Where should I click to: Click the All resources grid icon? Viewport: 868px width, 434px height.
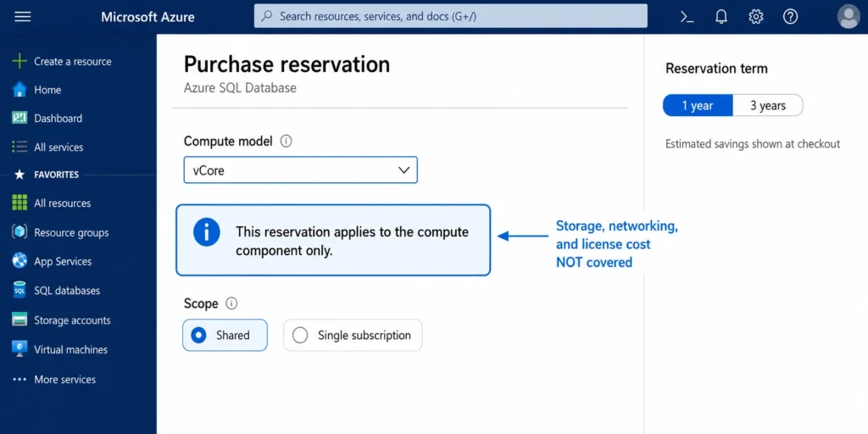(19, 203)
